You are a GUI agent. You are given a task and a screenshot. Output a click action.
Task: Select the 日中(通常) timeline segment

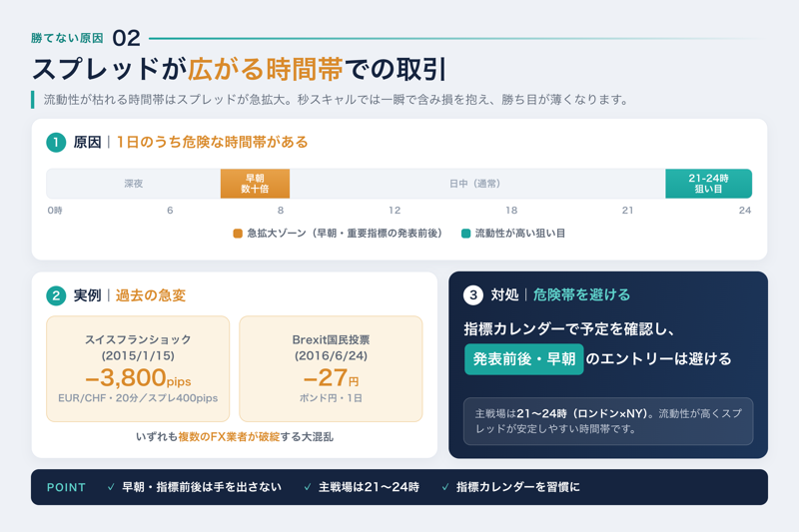pyautogui.click(x=477, y=184)
